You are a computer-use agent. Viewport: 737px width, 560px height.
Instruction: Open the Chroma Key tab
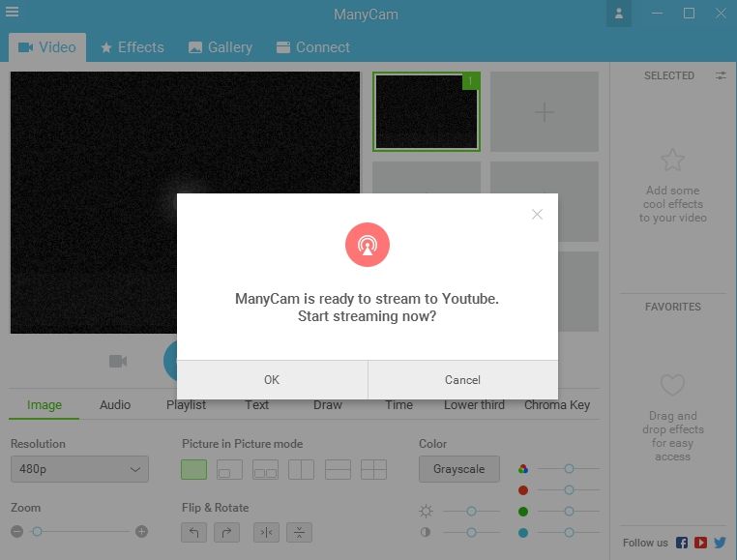pyautogui.click(x=557, y=405)
